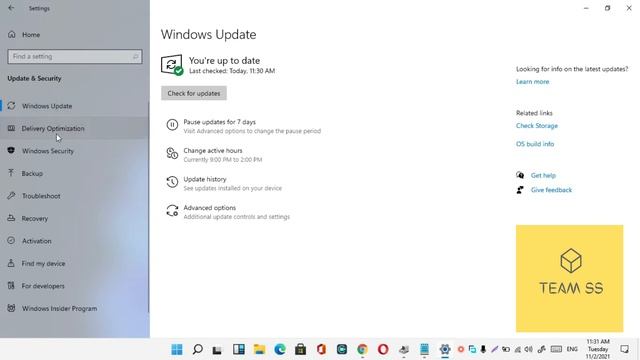Click Pause updates for 7 days

click(220, 122)
